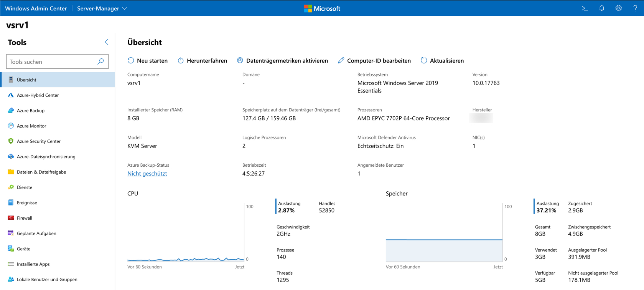Click the Installierte Apps list icon
Image resolution: width=644 pixels, height=290 pixels.
(x=11, y=264)
